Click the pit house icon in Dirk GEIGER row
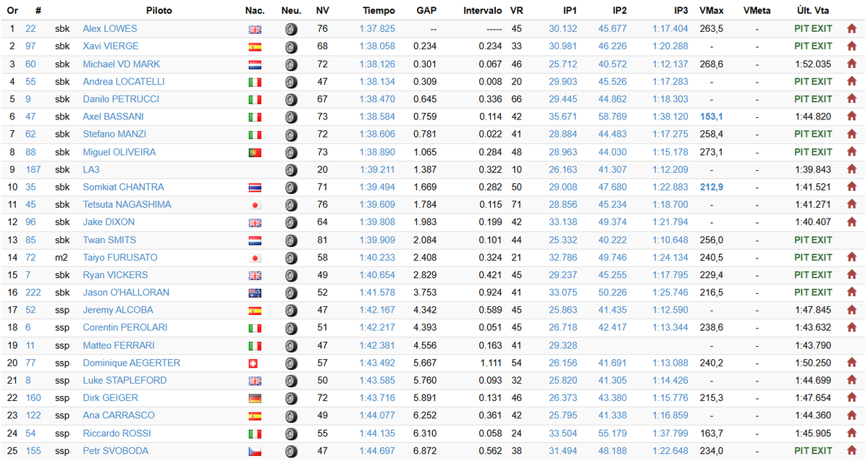The width and height of the screenshot is (868, 464). click(x=851, y=398)
